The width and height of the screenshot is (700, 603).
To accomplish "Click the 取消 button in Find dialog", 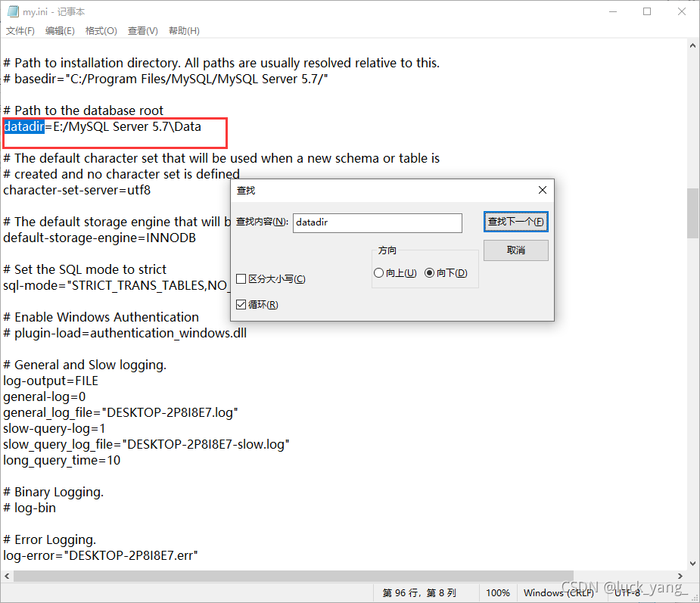I will (x=515, y=250).
